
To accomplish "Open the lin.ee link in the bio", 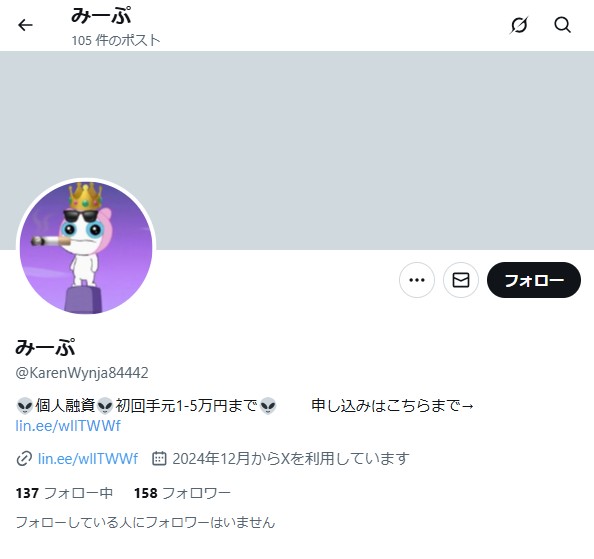I will coord(68,426).
